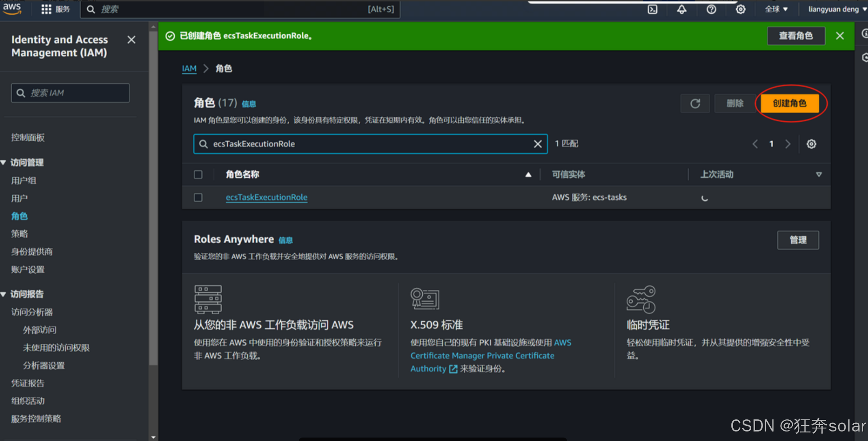Viewport: 868px width, 441px height.
Task: Open 访问分析器 in the sidebar
Action: pos(32,312)
